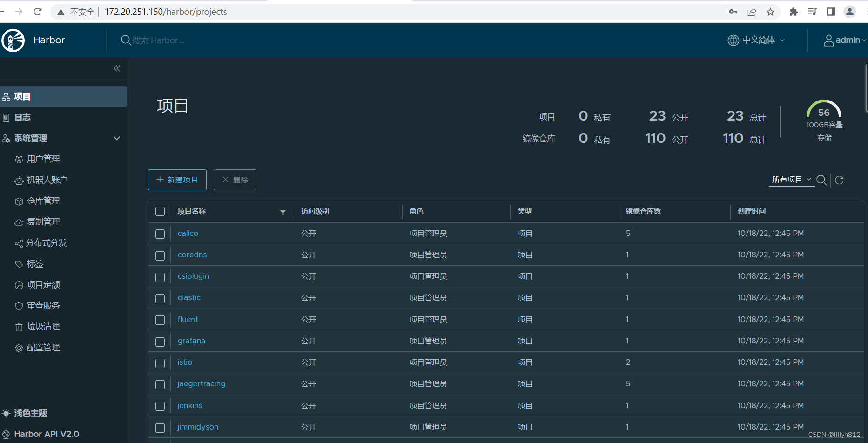
Task: Filter by project name funnel icon
Action: pyautogui.click(x=283, y=212)
